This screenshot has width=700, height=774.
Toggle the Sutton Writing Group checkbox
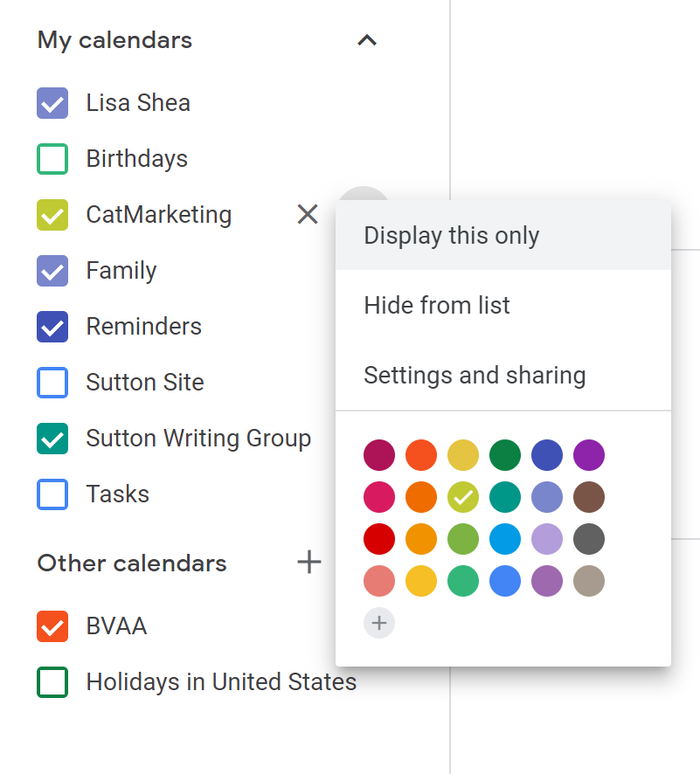click(x=52, y=439)
